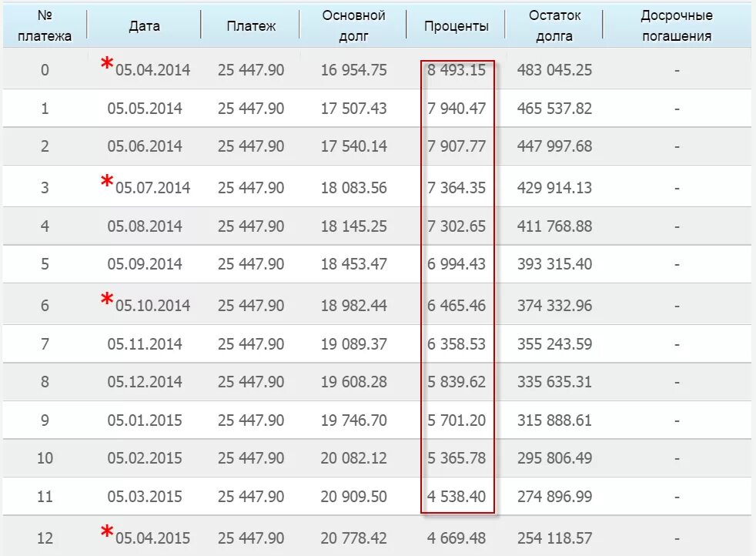
Task: Click the early repayment dash for payment 5
Action: [x=677, y=264]
